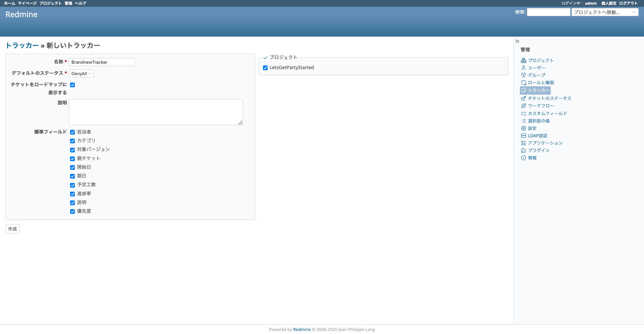Screen dimensions: 644x334
Task: Open the Redmine link in footer
Action: 302,330
